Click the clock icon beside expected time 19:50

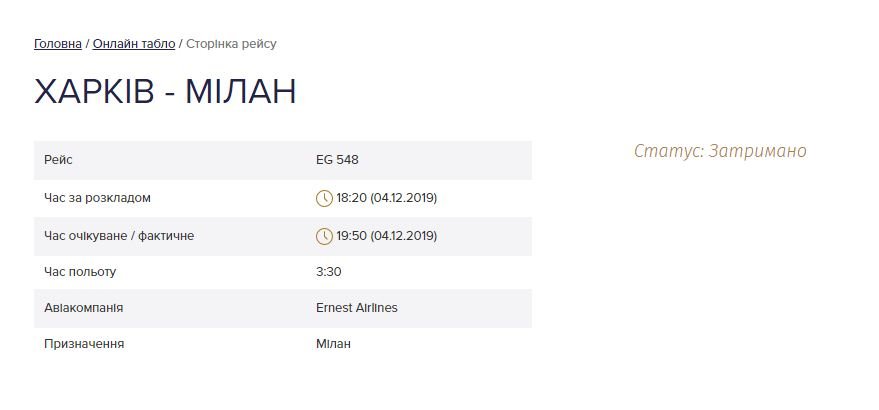[324, 236]
